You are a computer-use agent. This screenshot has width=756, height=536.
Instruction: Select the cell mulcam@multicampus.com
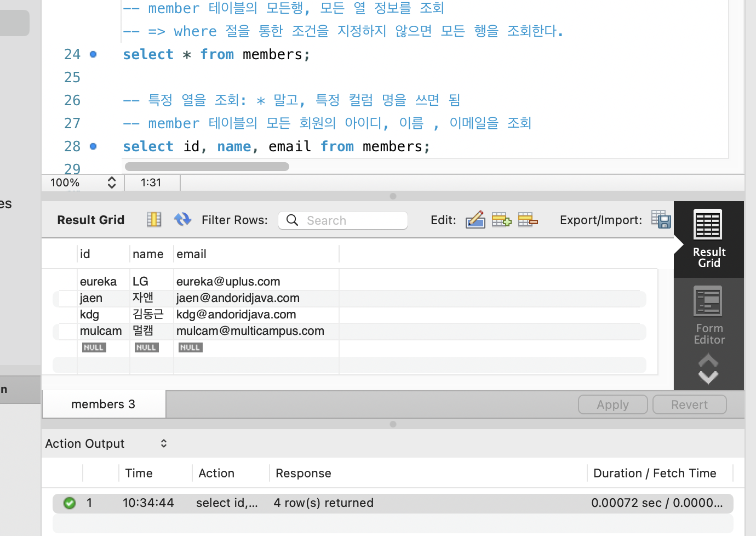click(256, 331)
